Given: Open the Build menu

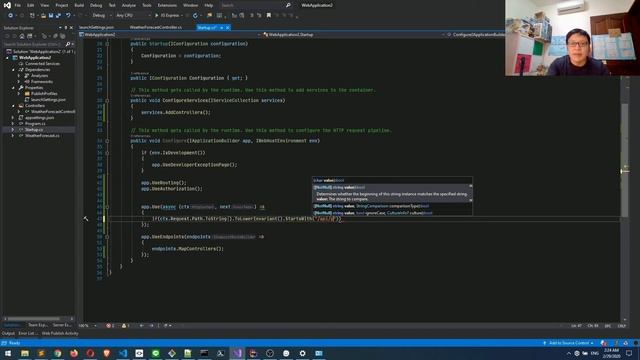Looking at the screenshot, I should click(79, 5).
